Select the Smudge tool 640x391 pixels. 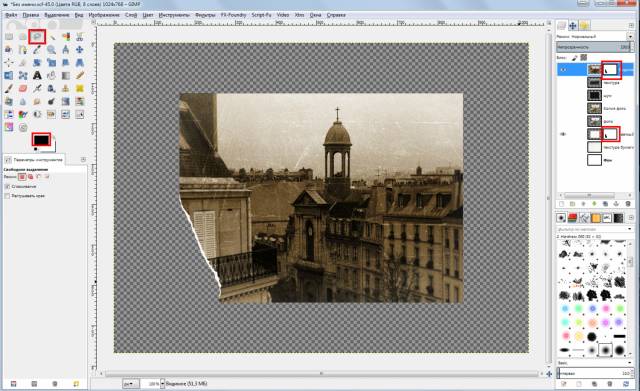pyautogui.click(x=37, y=102)
